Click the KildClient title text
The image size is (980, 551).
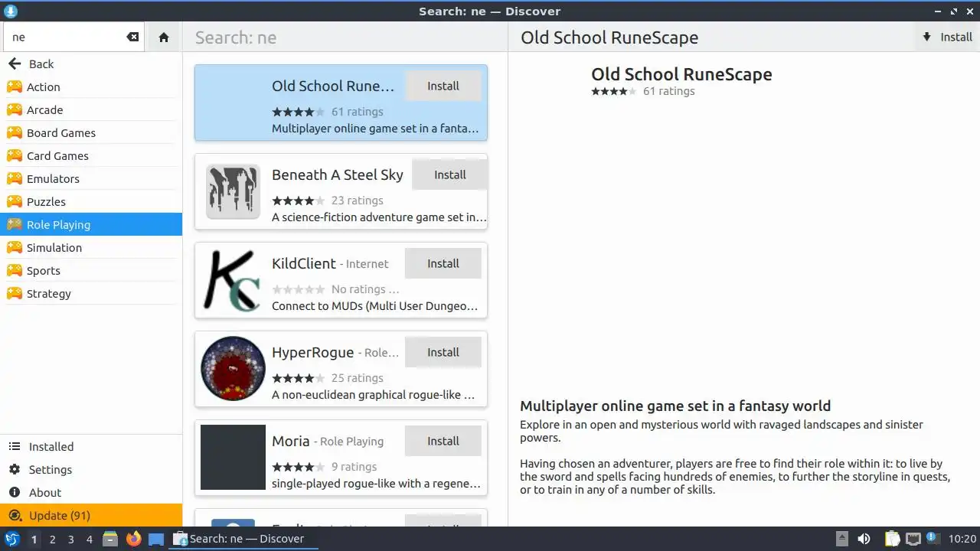tap(304, 263)
